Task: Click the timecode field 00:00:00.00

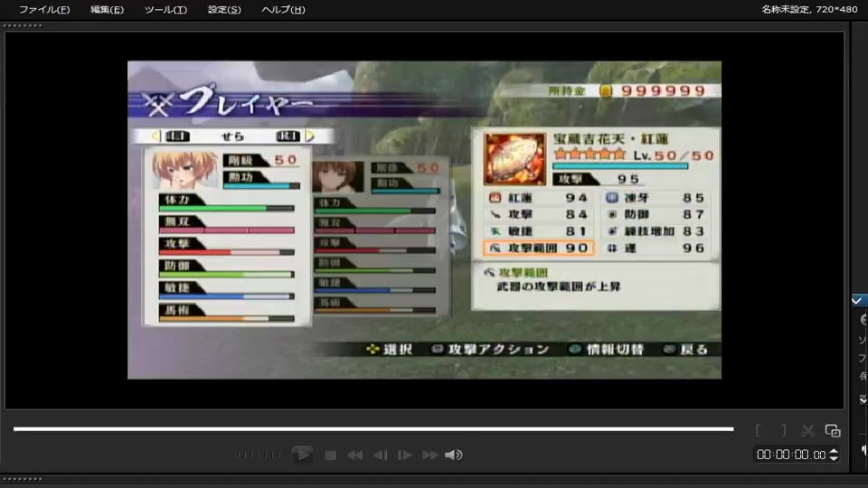Action: click(x=791, y=455)
